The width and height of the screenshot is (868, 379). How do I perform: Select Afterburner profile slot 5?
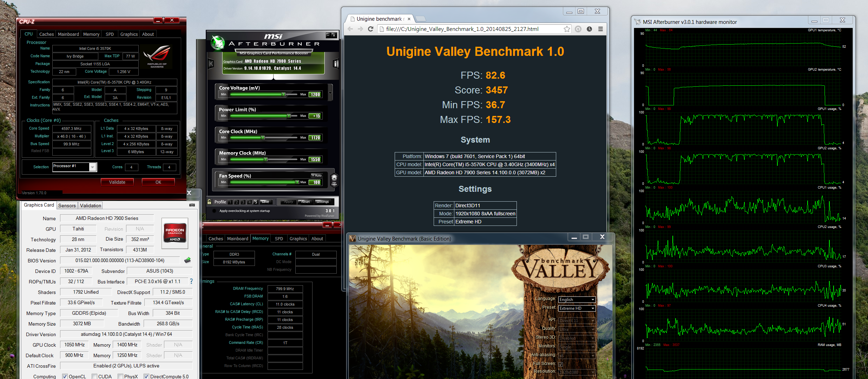[x=256, y=202]
